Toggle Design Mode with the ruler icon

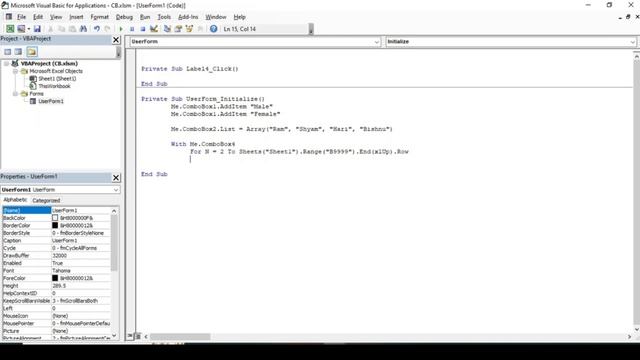(x=154, y=29)
